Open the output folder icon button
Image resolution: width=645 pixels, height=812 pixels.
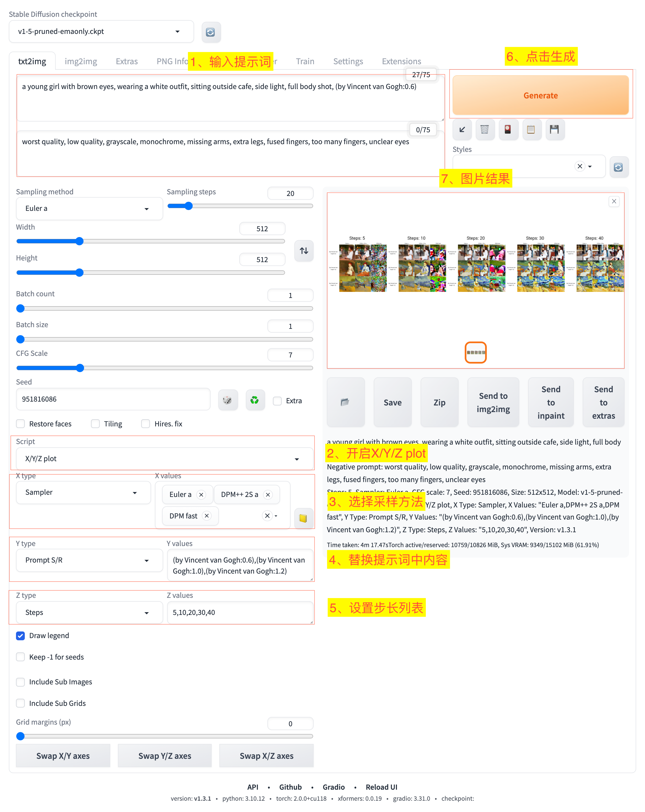(345, 402)
